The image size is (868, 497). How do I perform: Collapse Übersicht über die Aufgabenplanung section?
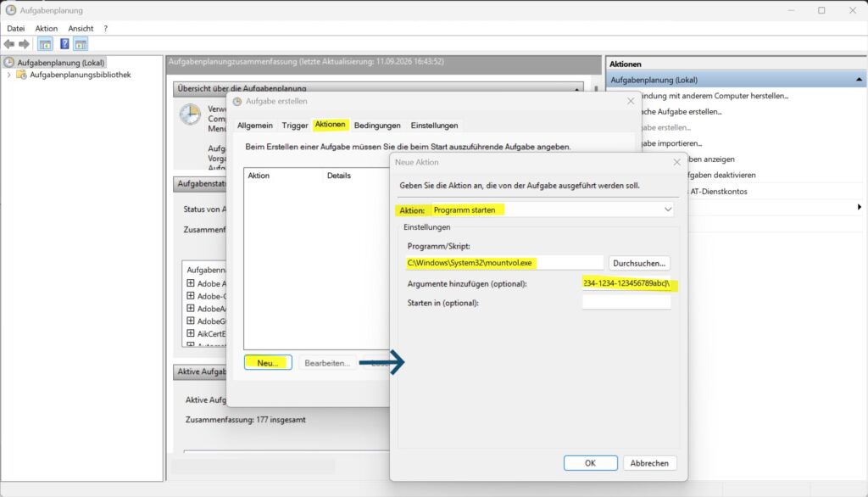(576, 89)
